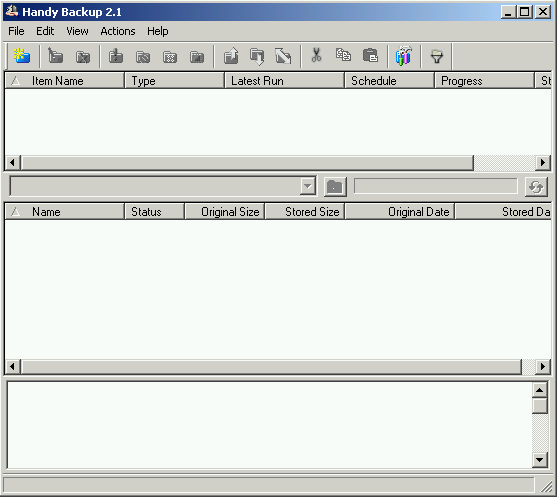Click the file list horizontal scrollbar thumb
Viewport: 557px width, 497px height.
point(271,367)
